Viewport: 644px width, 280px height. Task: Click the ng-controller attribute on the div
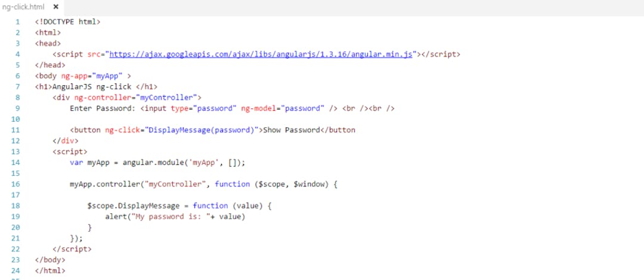[99, 97]
